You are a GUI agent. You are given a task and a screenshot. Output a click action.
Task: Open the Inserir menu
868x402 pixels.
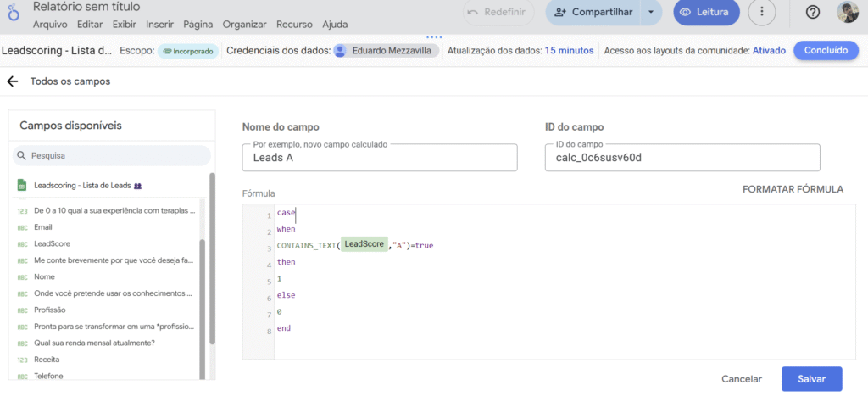coord(161,24)
